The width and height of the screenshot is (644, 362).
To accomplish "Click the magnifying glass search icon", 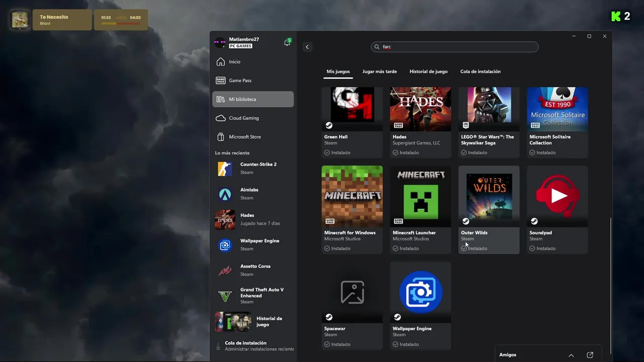I will pos(377,47).
